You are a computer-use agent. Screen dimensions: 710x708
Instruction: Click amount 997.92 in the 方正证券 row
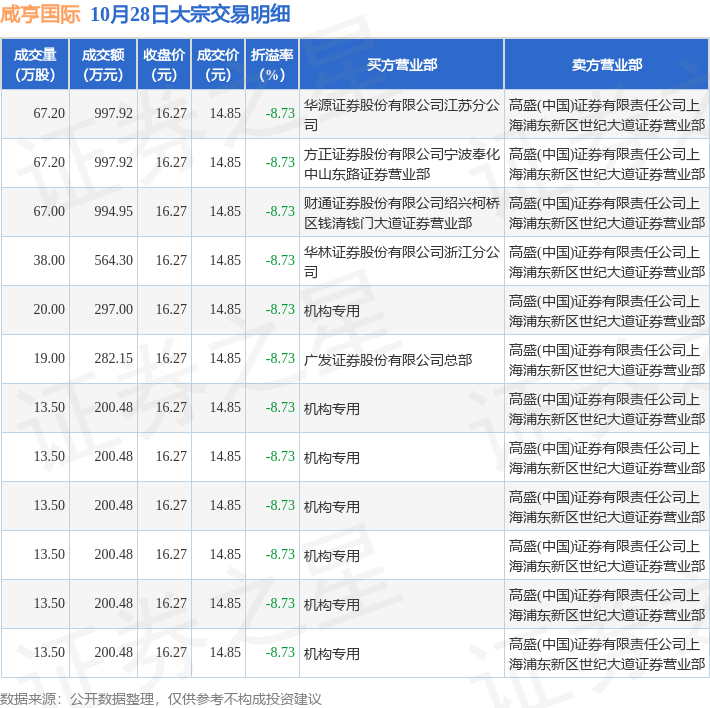(x=113, y=162)
